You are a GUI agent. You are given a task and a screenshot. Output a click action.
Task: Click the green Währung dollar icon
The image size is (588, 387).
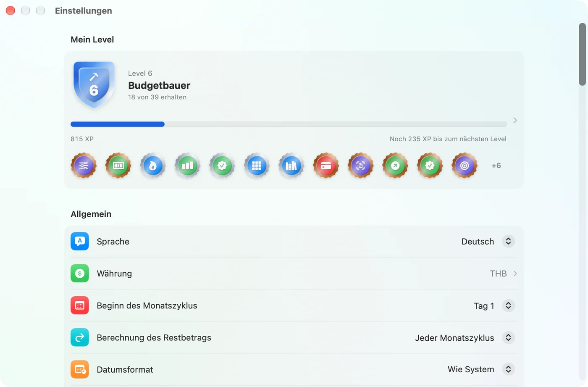[80, 273]
